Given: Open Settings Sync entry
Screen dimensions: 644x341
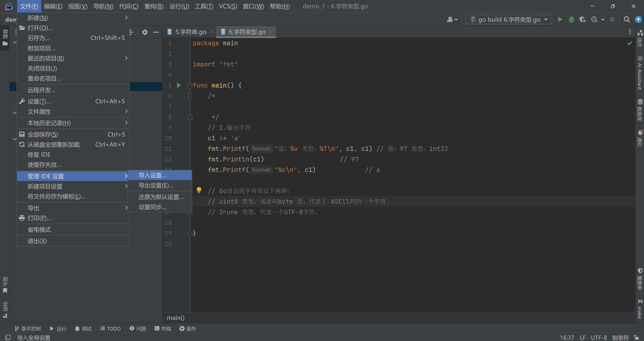Looking at the screenshot, I should [x=160, y=207].
